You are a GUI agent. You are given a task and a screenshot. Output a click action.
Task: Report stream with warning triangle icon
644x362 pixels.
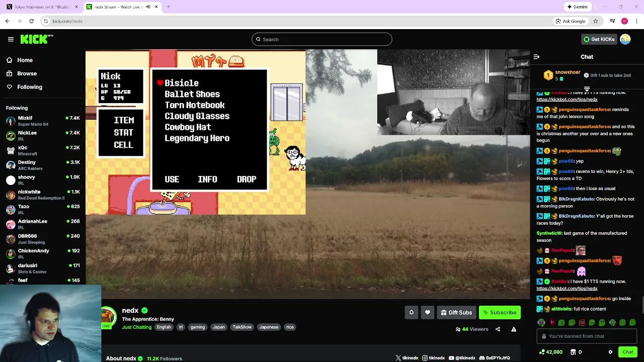514,329
